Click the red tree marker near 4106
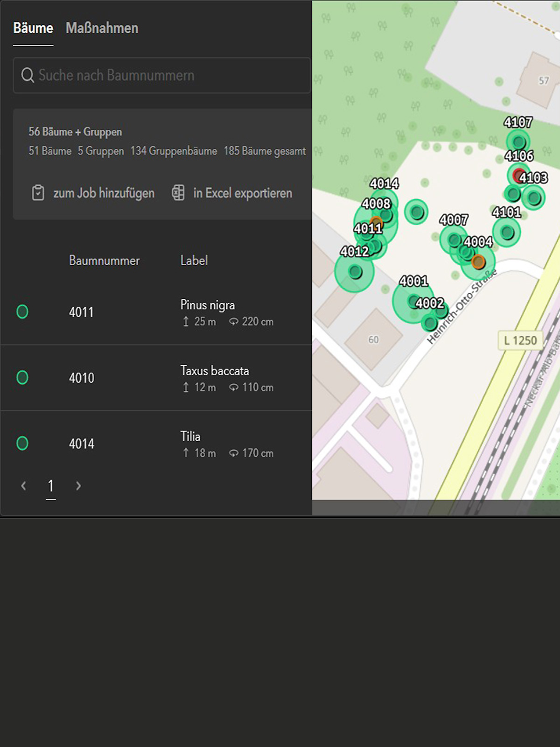The image size is (560, 747). (518, 176)
